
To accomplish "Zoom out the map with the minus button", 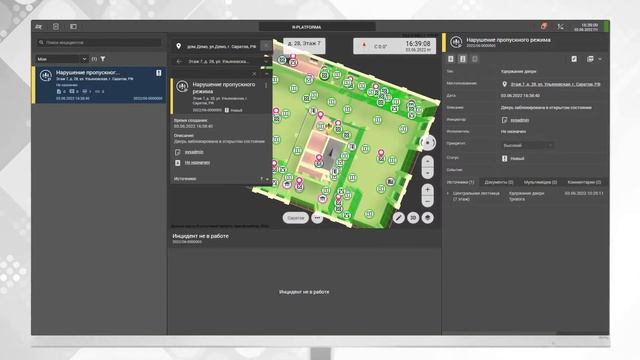I will tap(427, 201).
